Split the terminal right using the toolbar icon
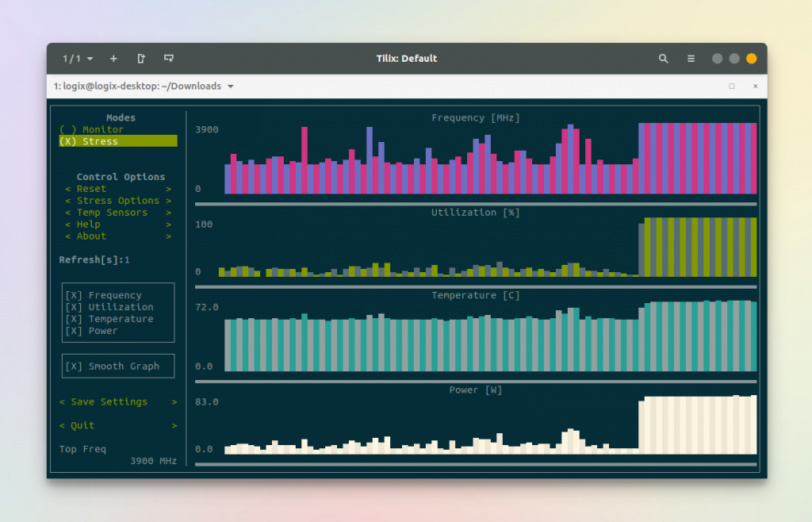 click(x=141, y=58)
